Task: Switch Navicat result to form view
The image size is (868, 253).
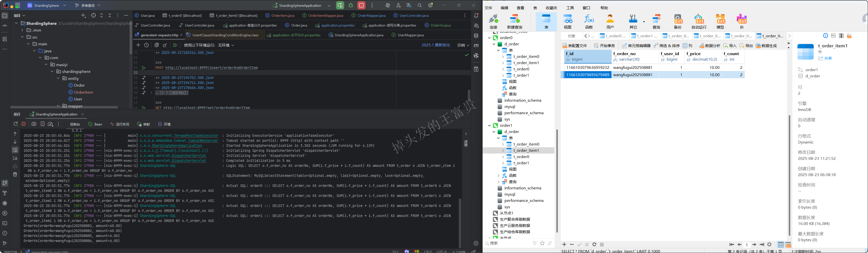Action: 788,244
